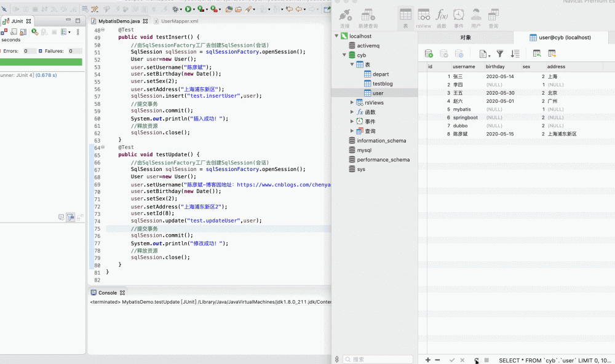This screenshot has height=364, width=615.
Task: Expand the 函数 functions tree node
Action: pyautogui.click(x=352, y=112)
